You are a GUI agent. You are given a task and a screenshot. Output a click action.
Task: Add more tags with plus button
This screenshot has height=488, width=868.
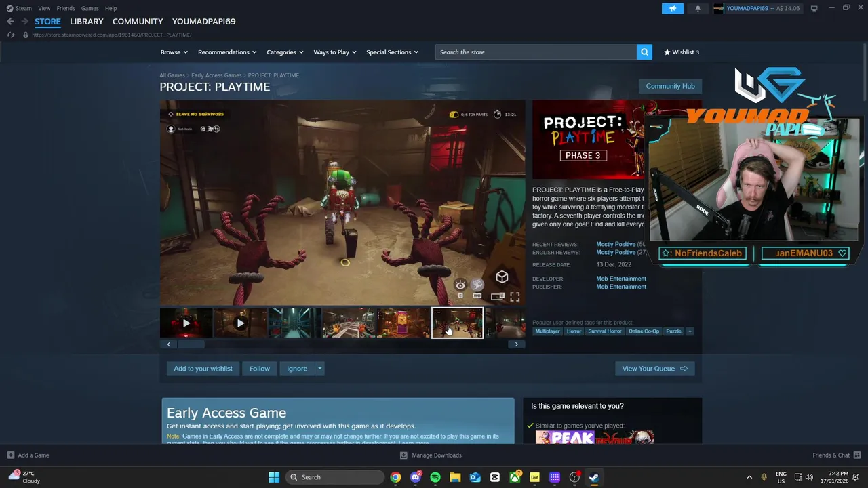tap(690, 331)
